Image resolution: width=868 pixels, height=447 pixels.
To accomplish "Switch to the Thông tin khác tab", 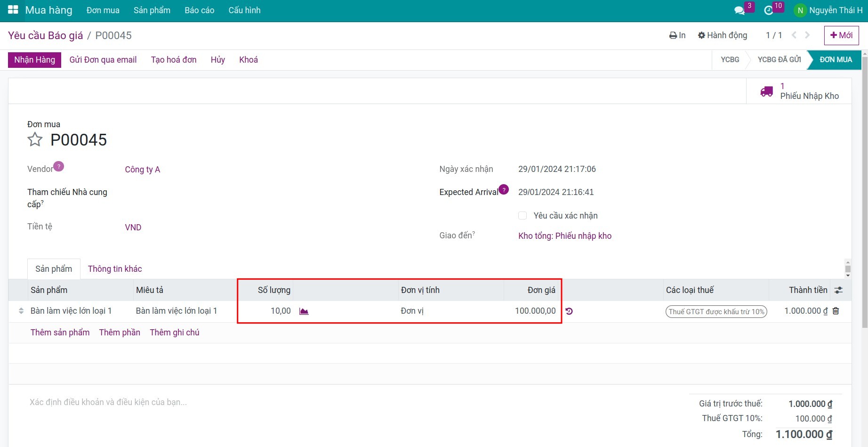I will tap(115, 269).
